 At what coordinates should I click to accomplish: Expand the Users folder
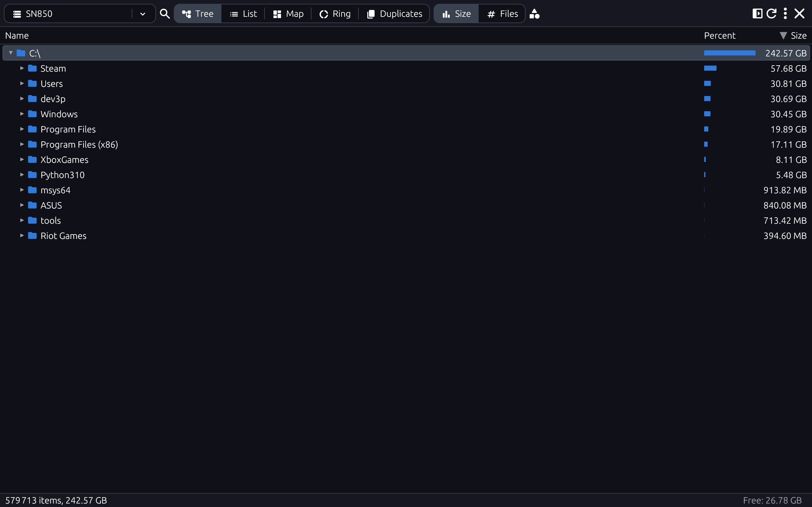click(22, 83)
